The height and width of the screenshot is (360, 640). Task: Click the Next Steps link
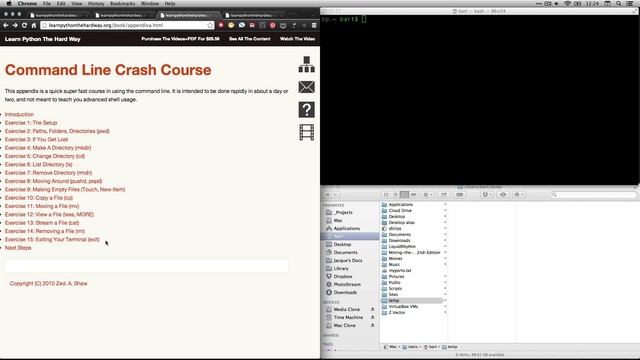[x=18, y=248]
